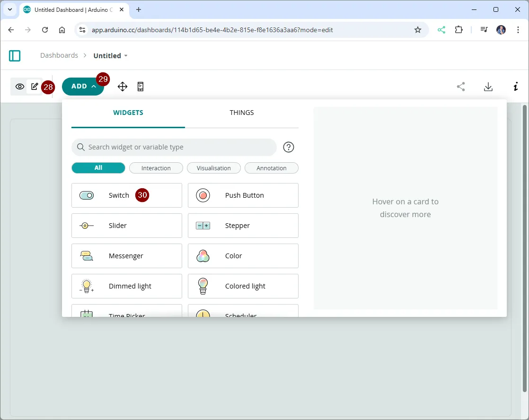This screenshot has height=420, width=529.
Task: Click the share dashboard icon
Action: (461, 87)
